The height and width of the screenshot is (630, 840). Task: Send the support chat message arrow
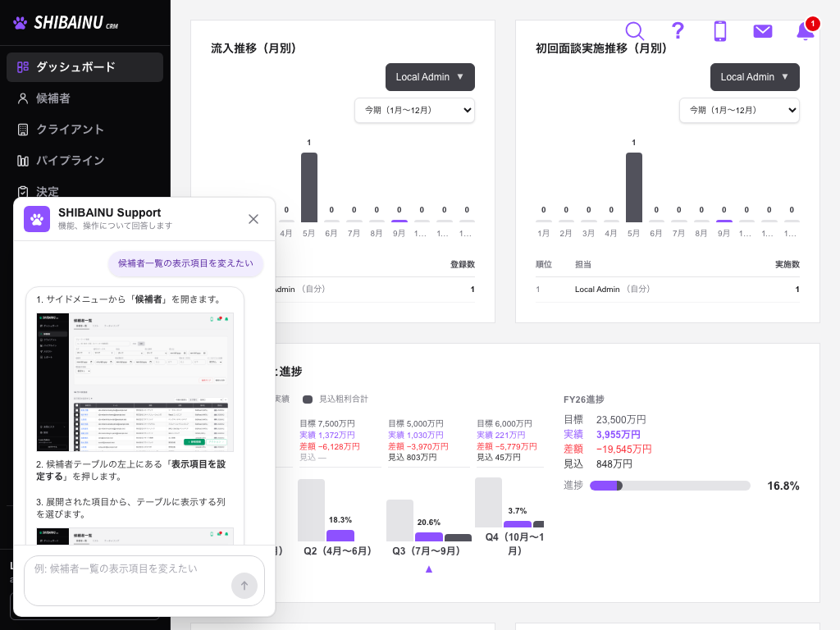click(244, 586)
